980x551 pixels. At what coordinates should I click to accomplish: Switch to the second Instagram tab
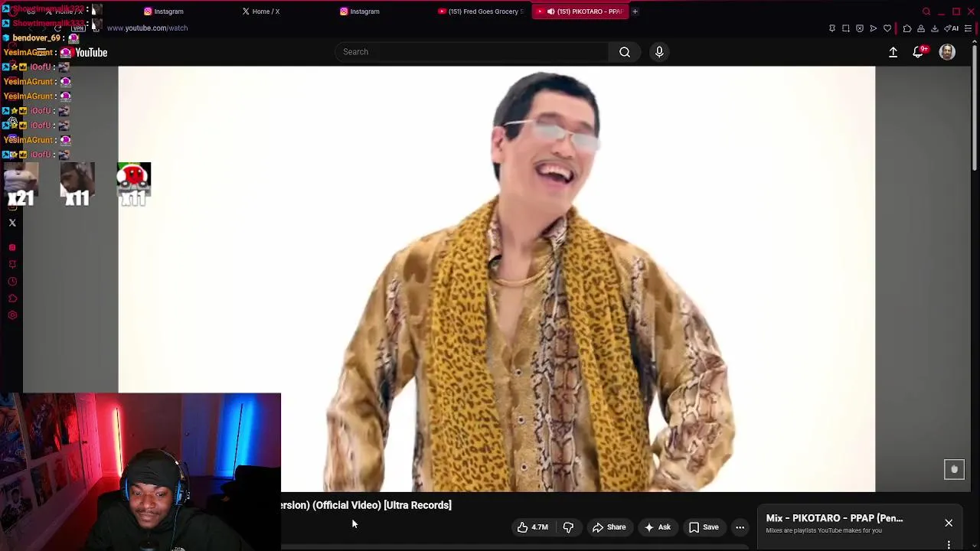[360, 11]
